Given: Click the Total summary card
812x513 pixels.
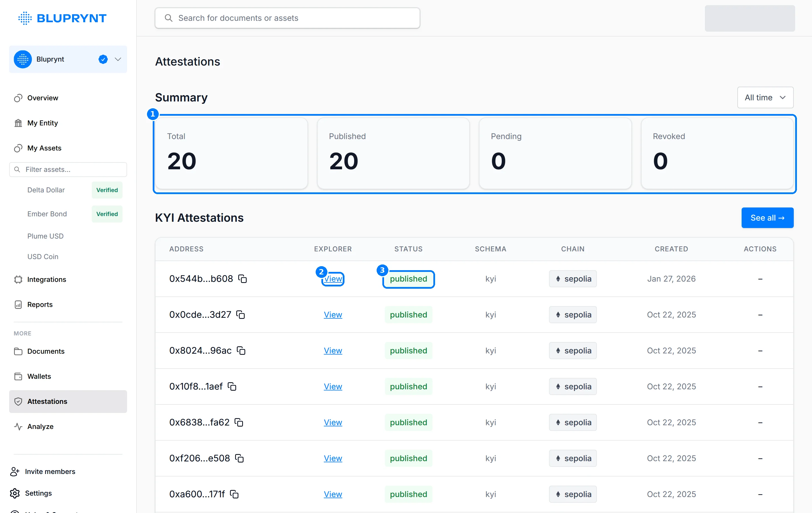Looking at the screenshot, I should [x=231, y=153].
